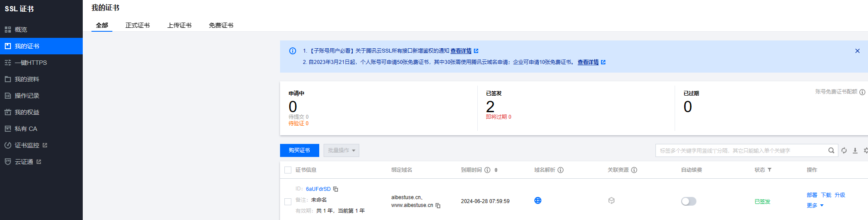
Task: Click the search magnifier icon
Action: coord(831,150)
